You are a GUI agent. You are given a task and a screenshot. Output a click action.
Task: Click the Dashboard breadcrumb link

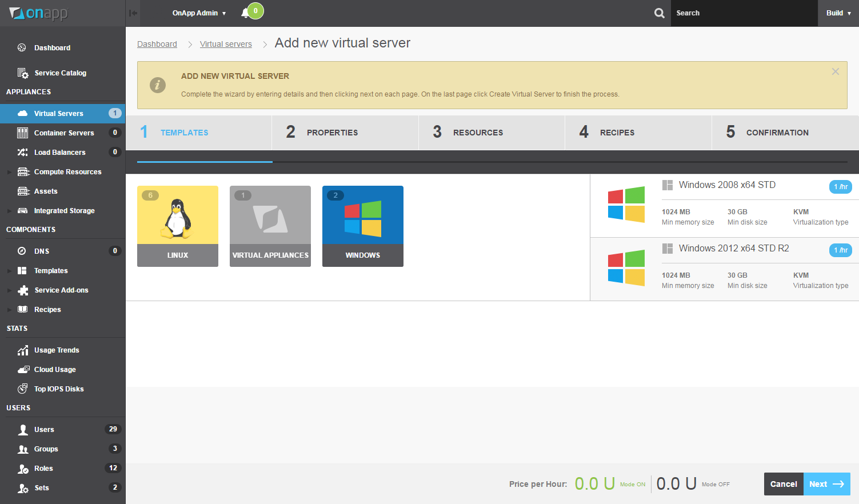coord(157,44)
